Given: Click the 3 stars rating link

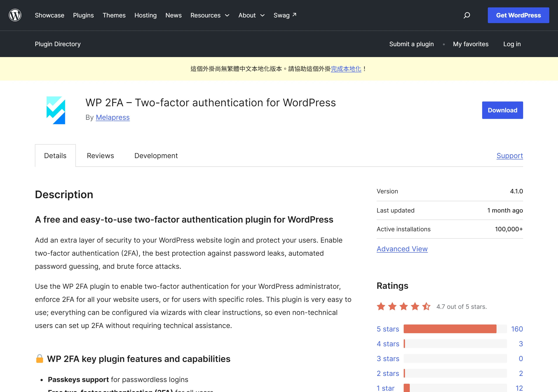Looking at the screenshot, I should 388,358.
